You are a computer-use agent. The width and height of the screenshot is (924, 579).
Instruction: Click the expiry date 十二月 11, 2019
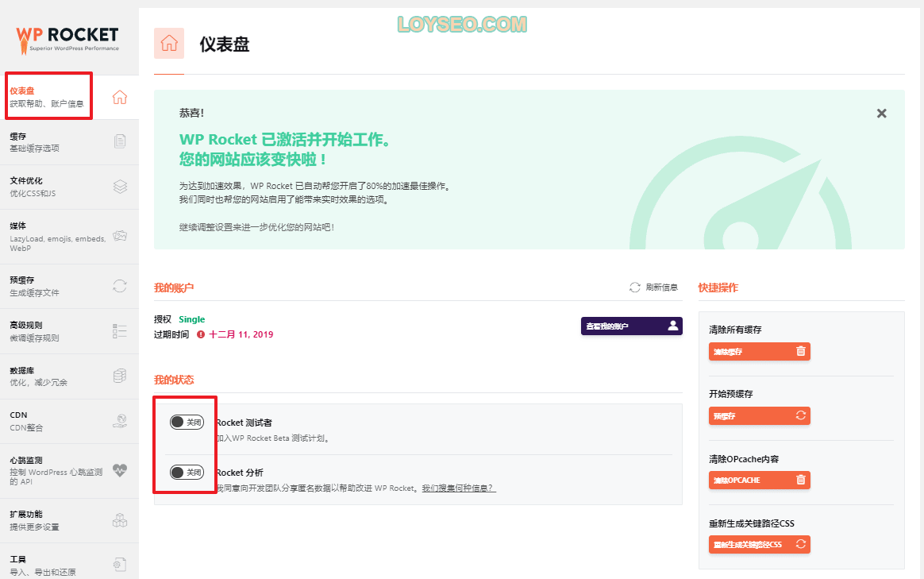click(x=241, y=334)
